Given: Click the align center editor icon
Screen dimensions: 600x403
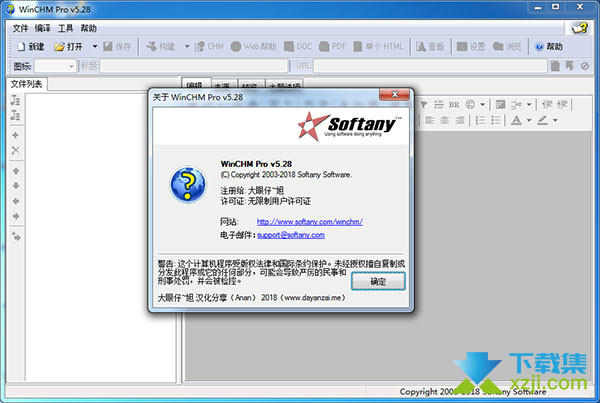Looking at the screenshot, I should click(x=444, y=120).
